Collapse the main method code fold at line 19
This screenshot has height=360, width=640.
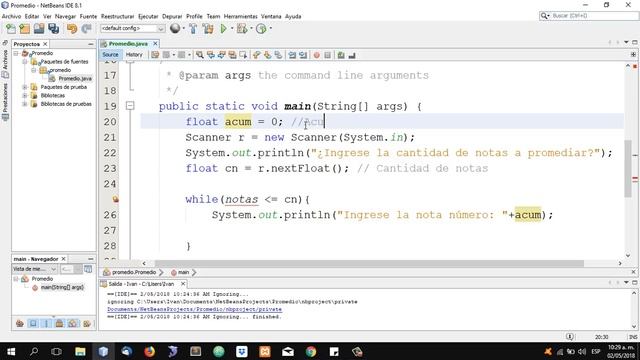point(130,106)
